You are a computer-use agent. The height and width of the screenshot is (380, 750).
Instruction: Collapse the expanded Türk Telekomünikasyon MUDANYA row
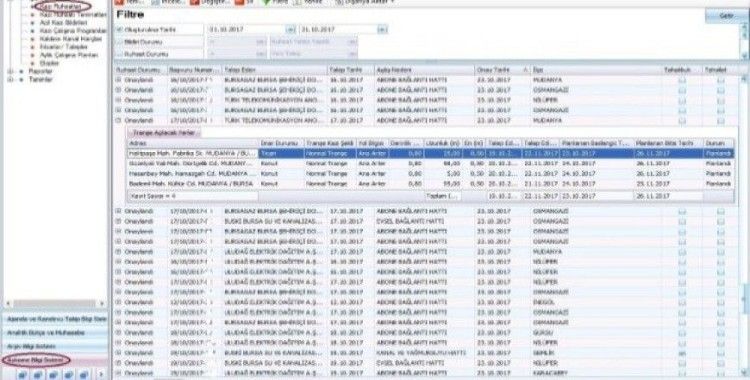(x=119, y=120)
